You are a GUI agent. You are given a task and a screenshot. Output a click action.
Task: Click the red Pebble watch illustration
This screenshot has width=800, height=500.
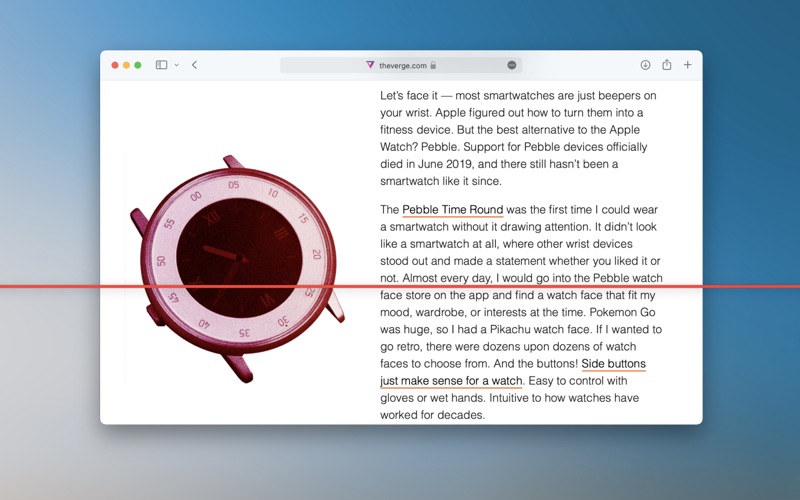coord(237,269)
